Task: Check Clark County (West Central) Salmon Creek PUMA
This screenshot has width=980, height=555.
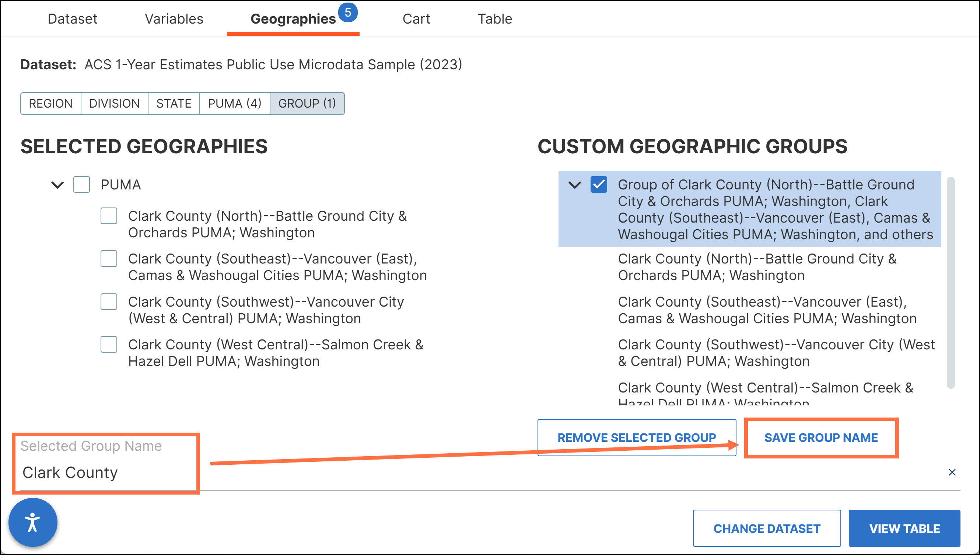Action: (x=109, y=345)
